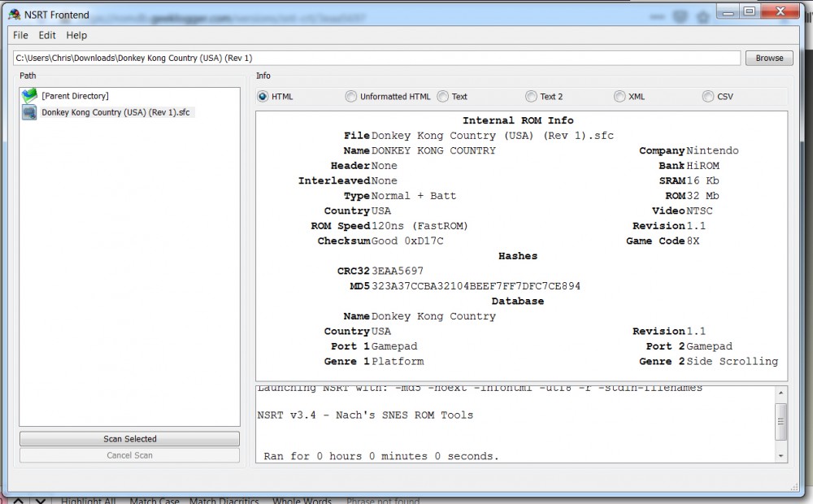Maximize the NSRT Frontend window

point(749,11)
